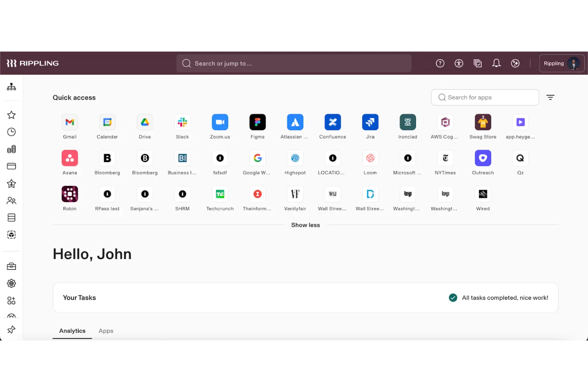Open the add apps icon in sidebar
The width and height of the screenshot is (588, 392).
12,301
